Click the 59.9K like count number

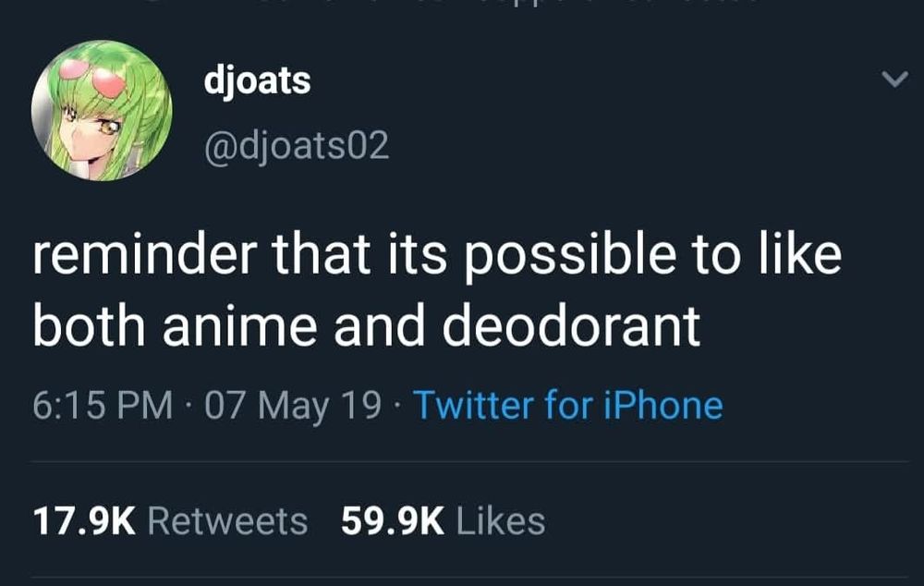tap(393, 521)
